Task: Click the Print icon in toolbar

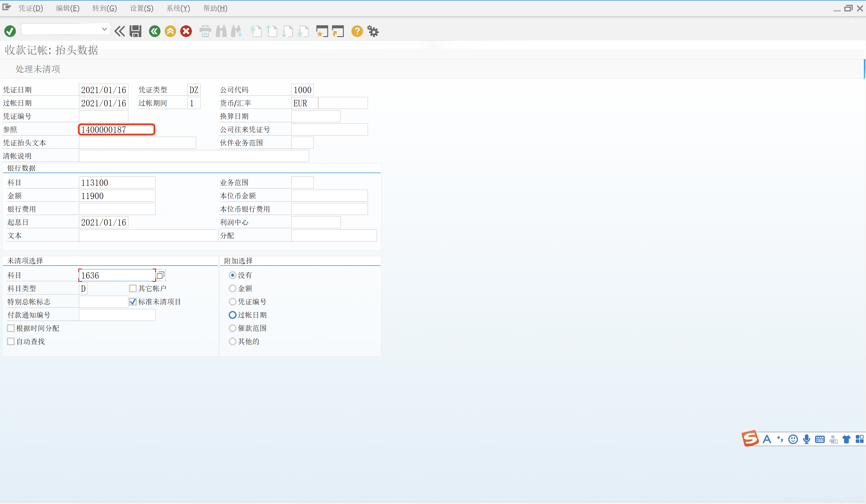Action: (x=205, y=31)
